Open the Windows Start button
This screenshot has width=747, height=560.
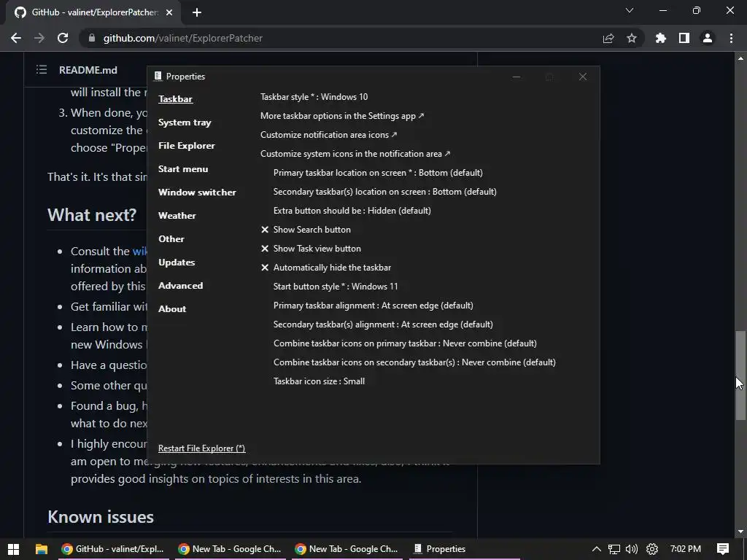tap(13, 549)
